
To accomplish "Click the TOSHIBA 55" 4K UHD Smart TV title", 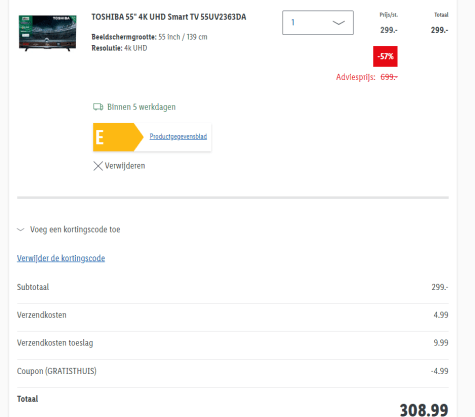I will tap(169, 17).
